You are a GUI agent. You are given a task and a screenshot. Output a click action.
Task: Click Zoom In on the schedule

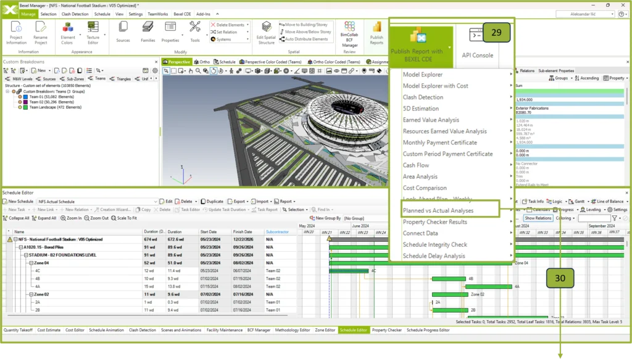click(x=71, y=218)
